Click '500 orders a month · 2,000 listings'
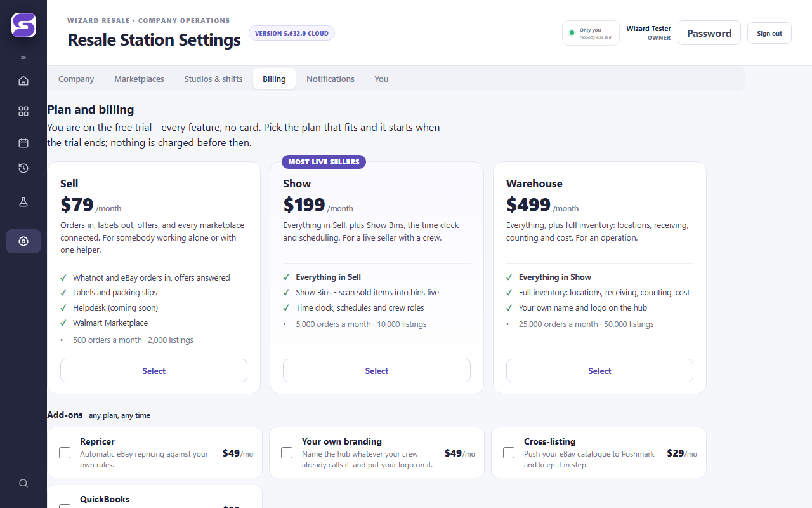 (x=133, y=340)
